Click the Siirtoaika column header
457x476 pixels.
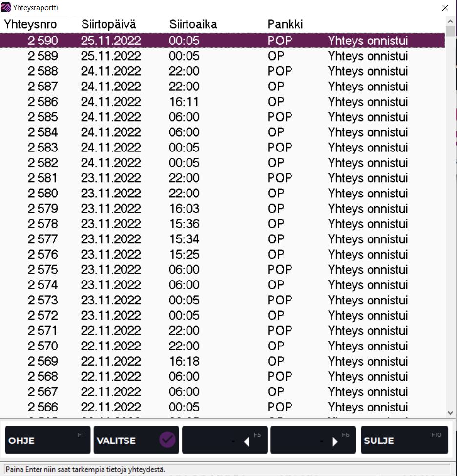point(193,24)
